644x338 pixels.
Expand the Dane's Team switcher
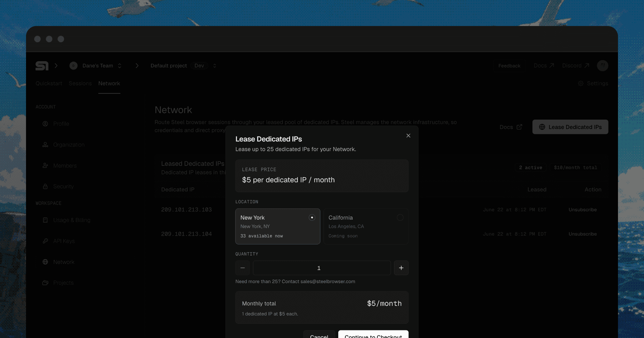click(x=120, y=66)
